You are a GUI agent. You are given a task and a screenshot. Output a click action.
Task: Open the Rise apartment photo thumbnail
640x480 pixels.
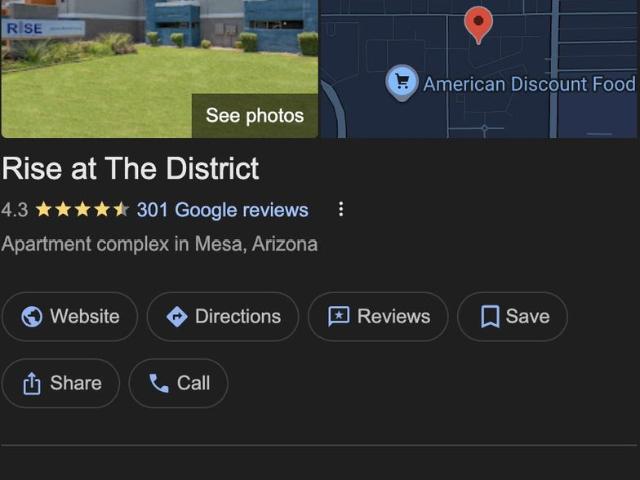tap(159, 69)
